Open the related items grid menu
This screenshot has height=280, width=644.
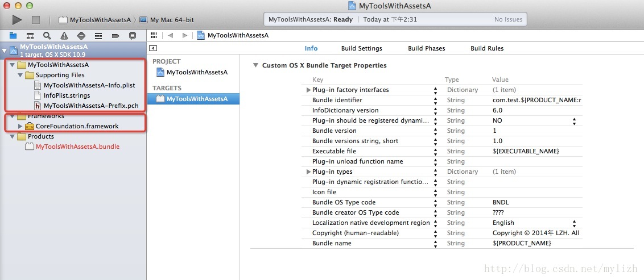tap(154, 35)
